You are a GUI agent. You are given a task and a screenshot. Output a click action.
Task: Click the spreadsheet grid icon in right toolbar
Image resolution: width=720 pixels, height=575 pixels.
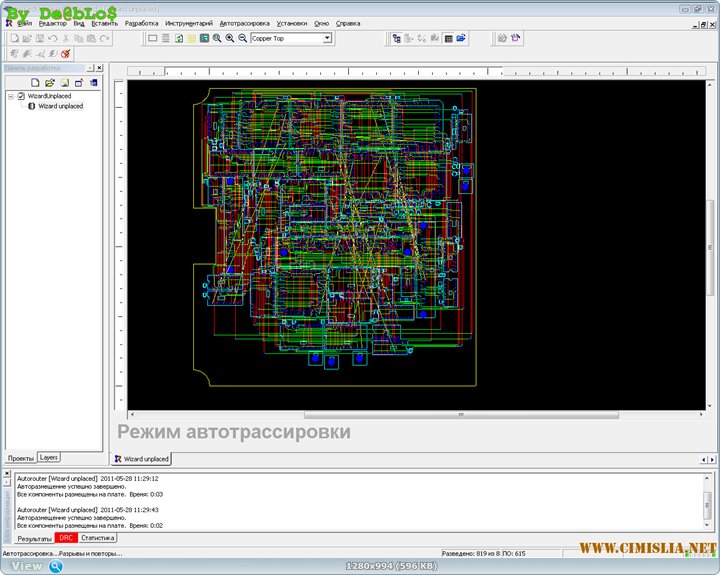448,38
